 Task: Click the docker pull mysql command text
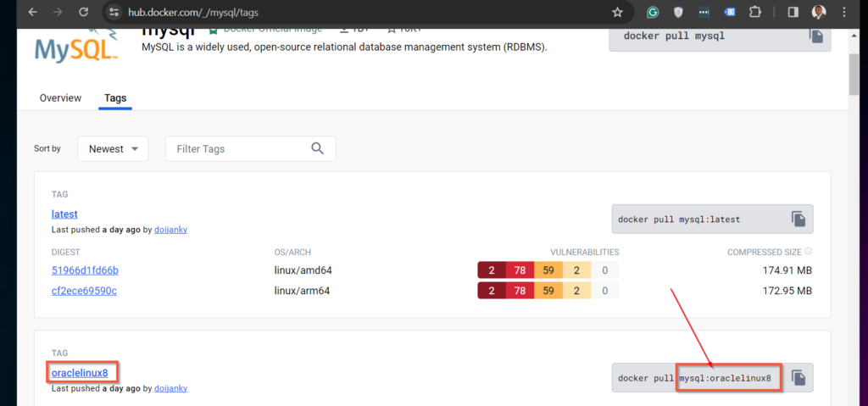pos(674,36)
